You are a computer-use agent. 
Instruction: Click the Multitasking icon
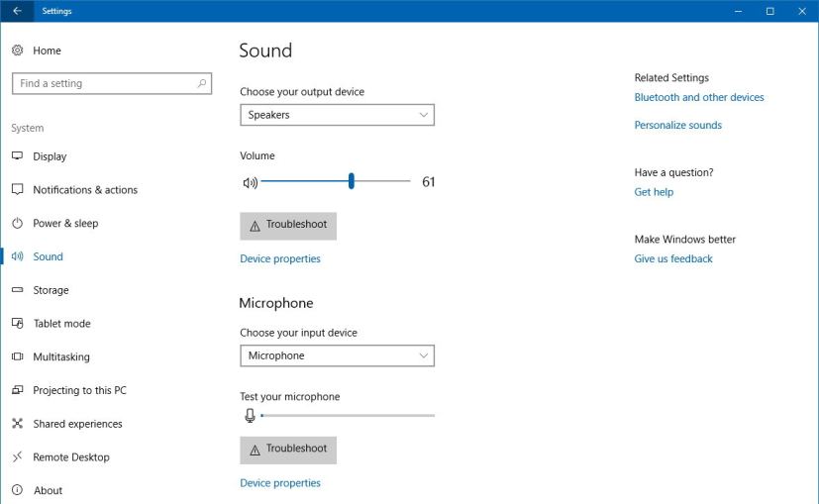pos(17,356)
